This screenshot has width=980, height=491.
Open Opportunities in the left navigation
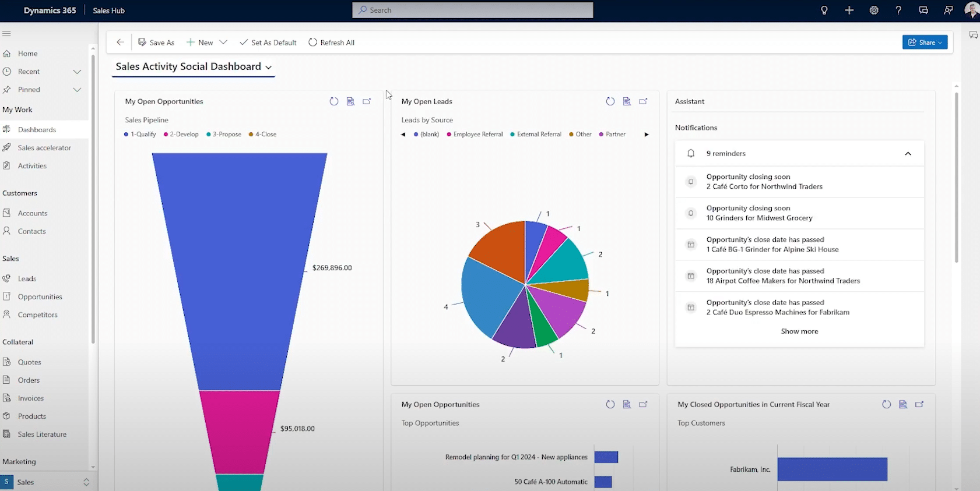tap(40, 296)
